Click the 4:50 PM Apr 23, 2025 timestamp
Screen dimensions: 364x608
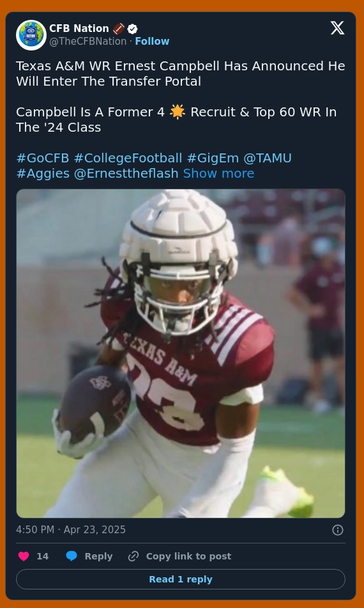tap(71, 529)
